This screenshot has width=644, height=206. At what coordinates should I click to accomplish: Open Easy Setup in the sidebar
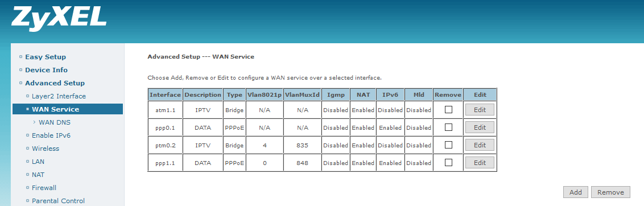click(46, 57)
